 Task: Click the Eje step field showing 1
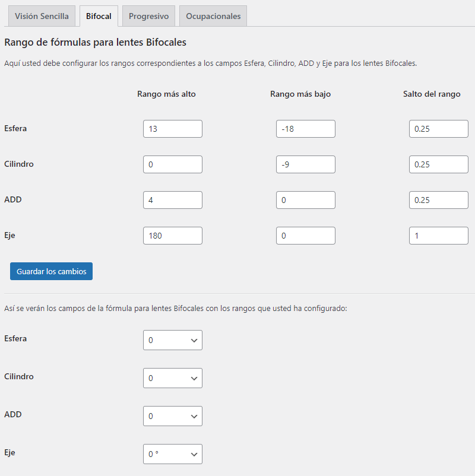click(438, 236)
